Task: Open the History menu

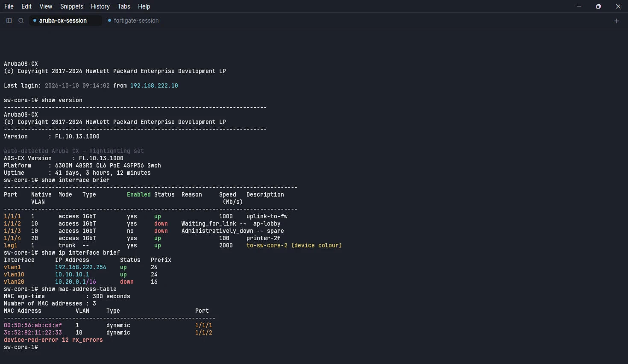Action: pyautogui.click(x=100, y=6)
